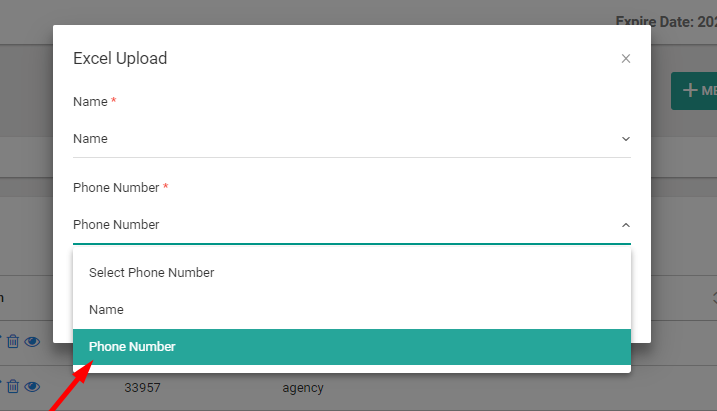Select the highlighted 'Phone Number' option
717x411 pixels.
352,347
